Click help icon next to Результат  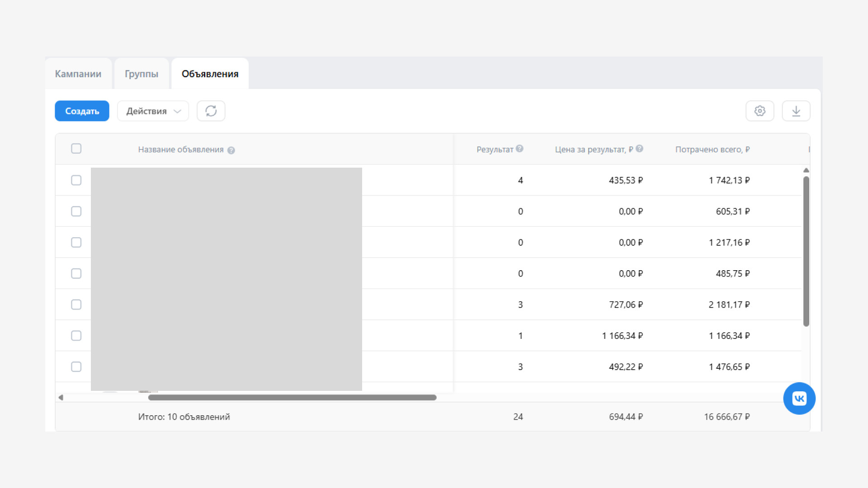(x=519, y=149)
